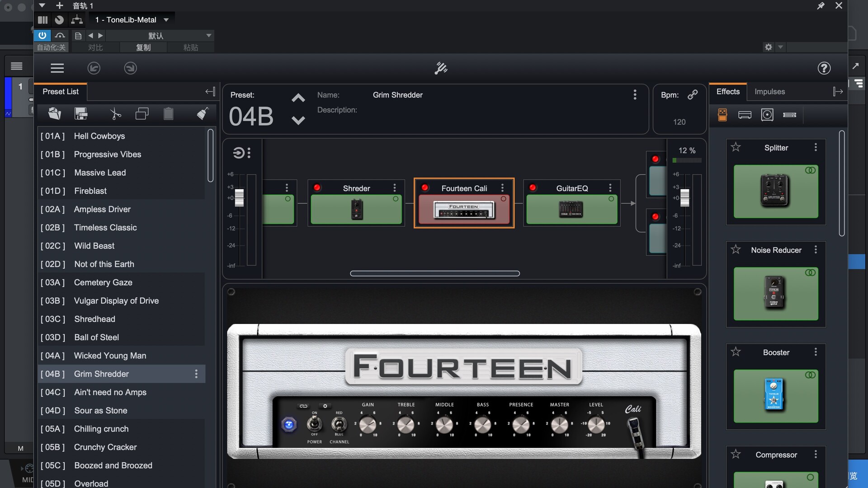Open Shreder block options menu
This screenshot has width=868, height=488.
394,188
